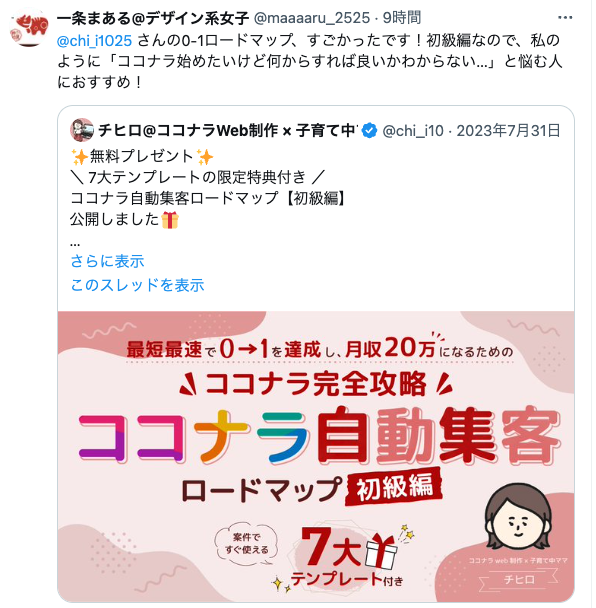Click the sparkle emoji before 無料プレゼント

79,157
